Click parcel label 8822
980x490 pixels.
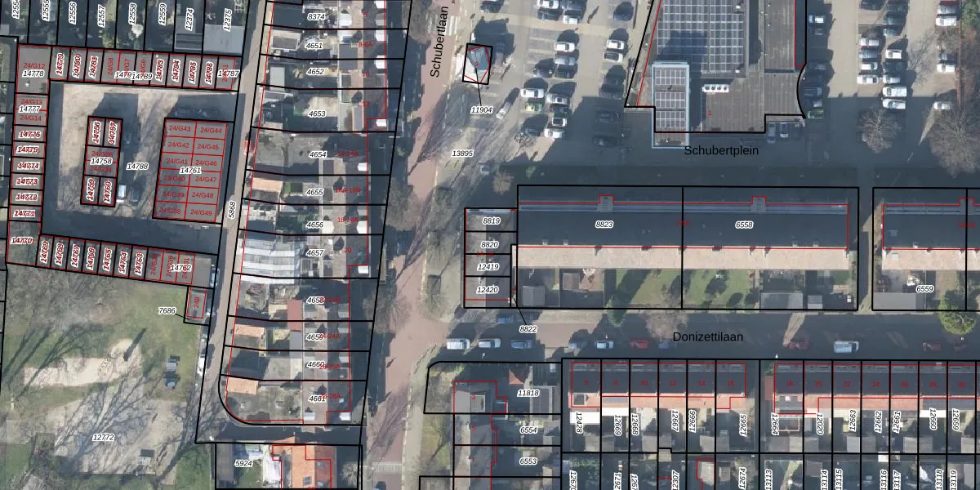pos(528,328)
